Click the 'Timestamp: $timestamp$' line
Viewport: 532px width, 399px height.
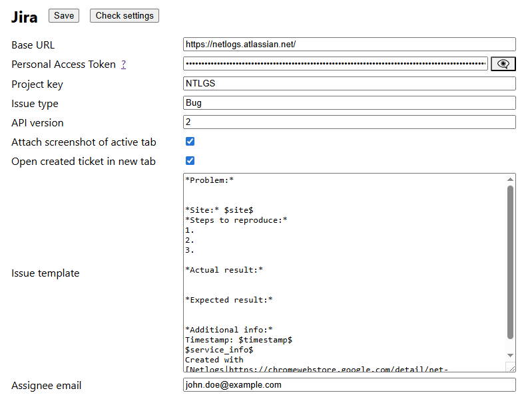238,340
